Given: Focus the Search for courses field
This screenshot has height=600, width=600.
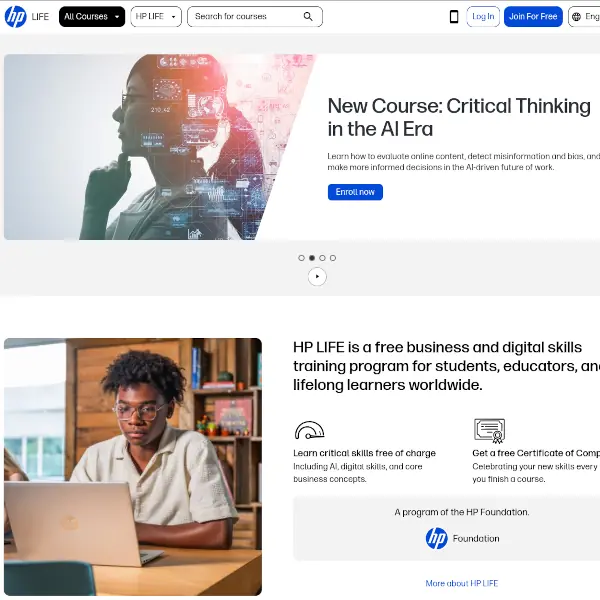Looking at the screenshot, I should tap(255, 16).
